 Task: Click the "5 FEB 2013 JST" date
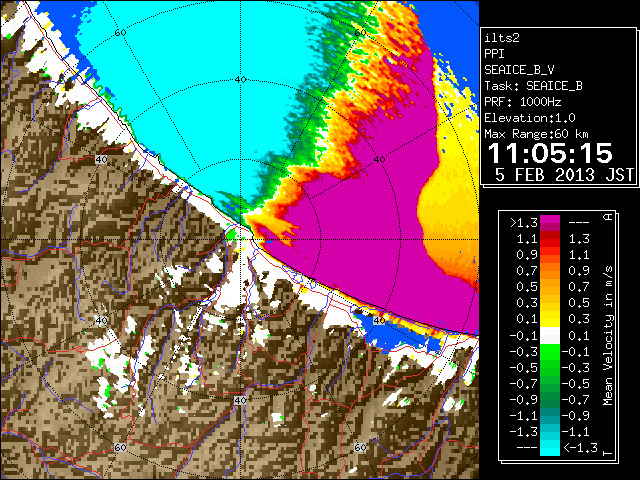coord(564,175)
